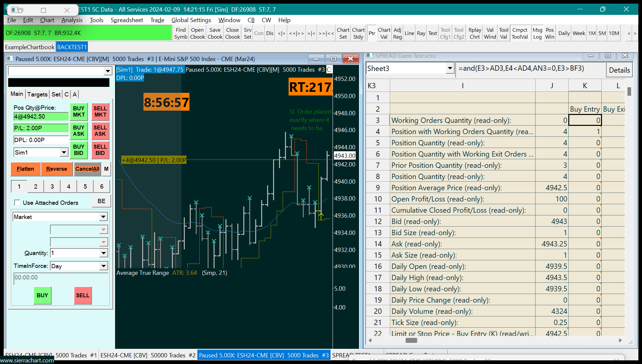Click the spreadsheet formula input field
Viewport: 642px width, 364px height.
[x=530, y=69]
